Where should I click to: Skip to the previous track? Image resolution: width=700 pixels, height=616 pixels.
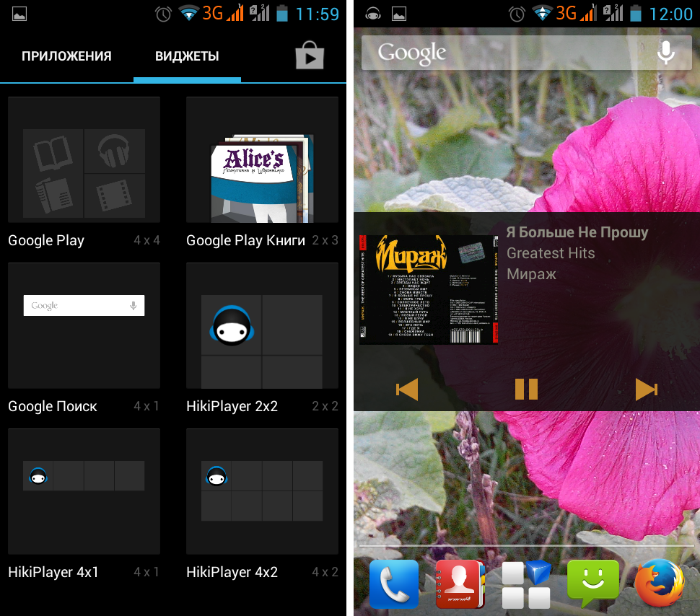coord(407,390)
